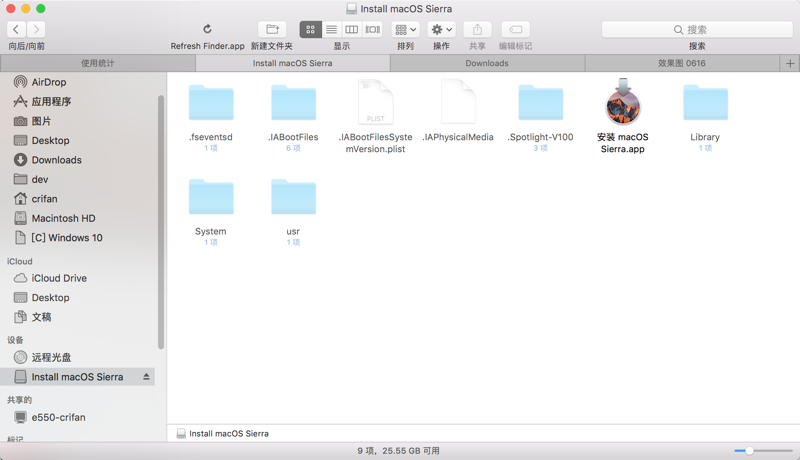Add a new tab with plus button

coord(790,63)
